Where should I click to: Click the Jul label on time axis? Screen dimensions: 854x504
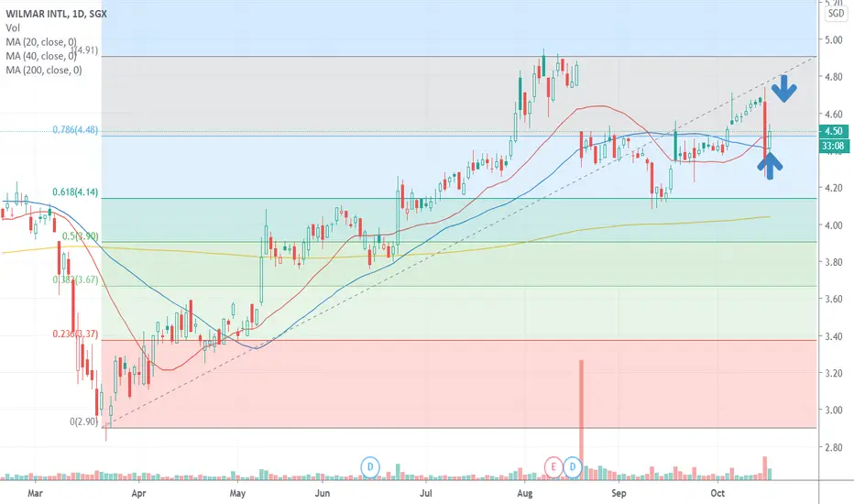426,493
